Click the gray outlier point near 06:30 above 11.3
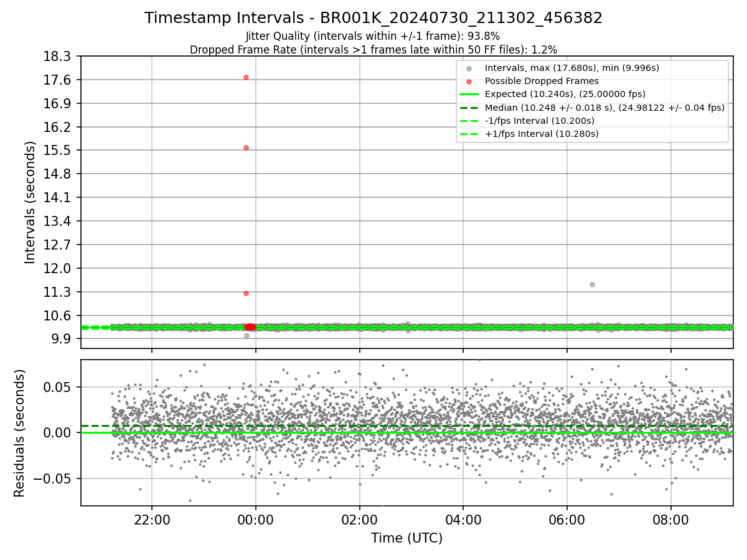The width and height of the screenshot is (747, 560). pos(592,284)
